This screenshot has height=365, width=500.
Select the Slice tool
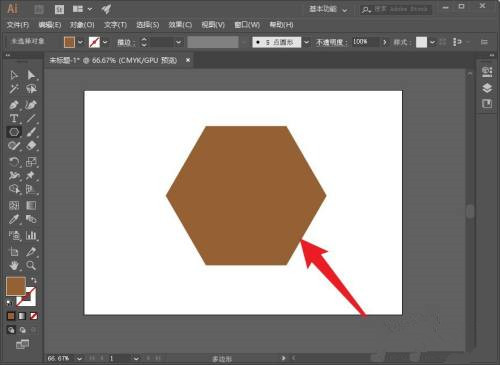(31, 252)
